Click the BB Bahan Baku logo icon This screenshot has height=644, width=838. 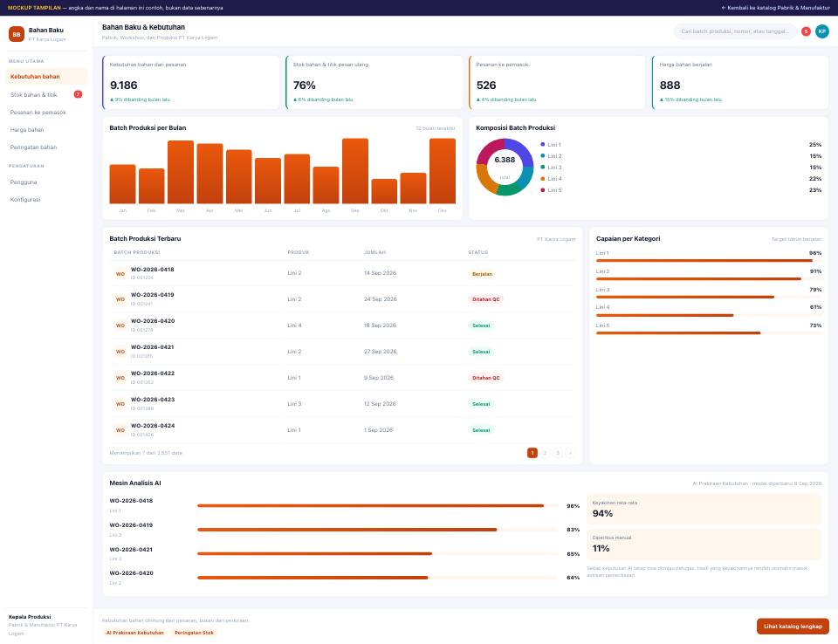[17, 34]
